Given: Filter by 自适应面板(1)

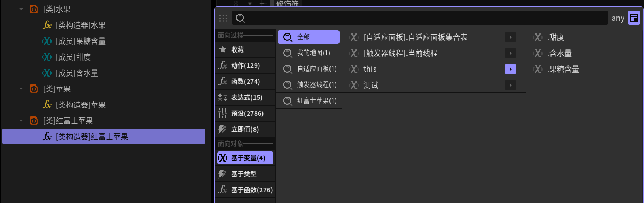Looking at the screenshot, I should click(309, 69).
